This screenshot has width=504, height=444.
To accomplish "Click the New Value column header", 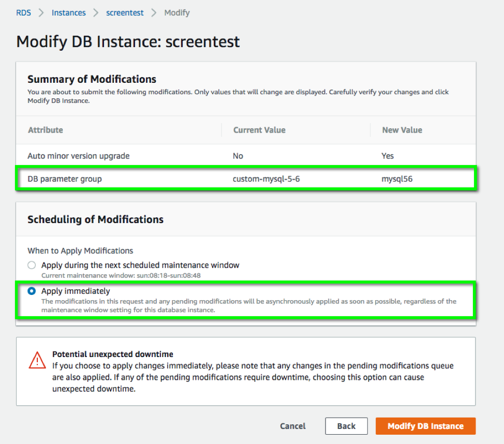I will pos(402,130).
